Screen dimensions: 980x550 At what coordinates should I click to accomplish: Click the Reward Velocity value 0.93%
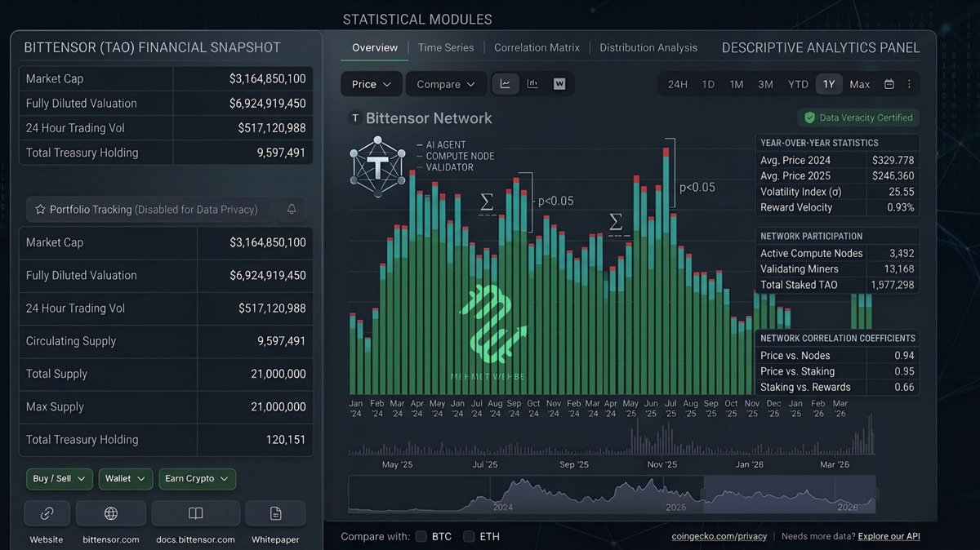[x=900, y=207]
